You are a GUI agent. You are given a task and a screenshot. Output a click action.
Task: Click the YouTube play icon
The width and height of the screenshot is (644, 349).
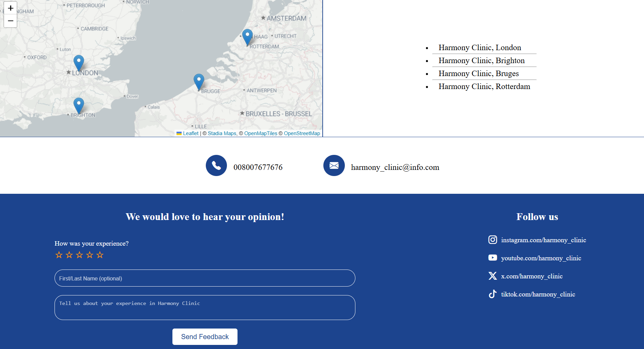click(492, 258)
